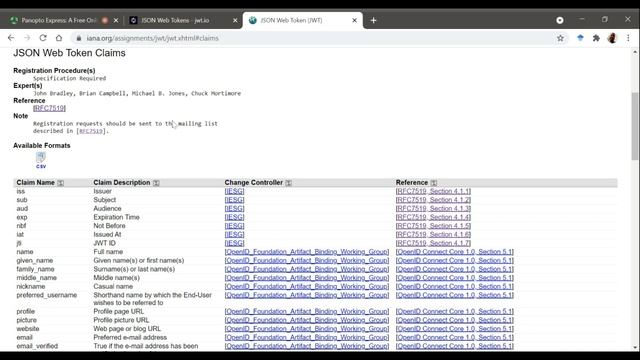Open OpenID Foundation link in family_name row

[x=307, y=269]
